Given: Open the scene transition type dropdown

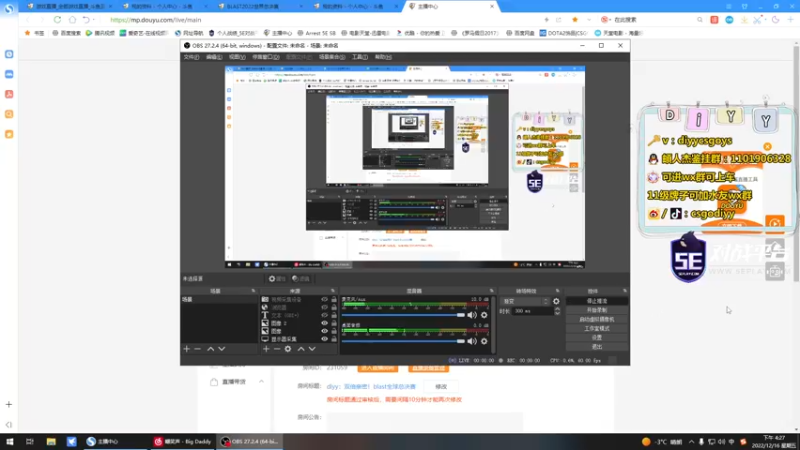Looking at the screenshot, I should pyautogui.click(x=526, y=302).
